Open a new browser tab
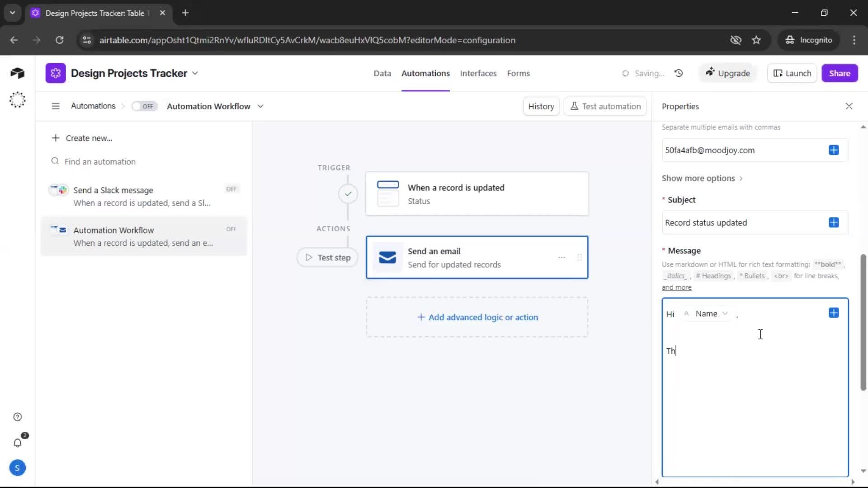The height and width of the screenshot is (488, 868). pos(185,13)
